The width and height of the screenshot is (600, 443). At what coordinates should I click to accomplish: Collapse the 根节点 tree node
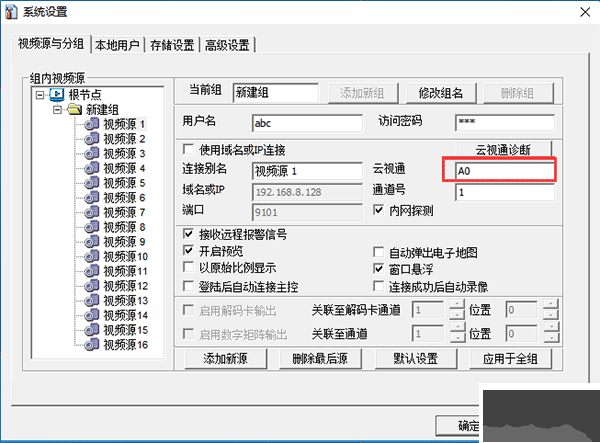40,94
